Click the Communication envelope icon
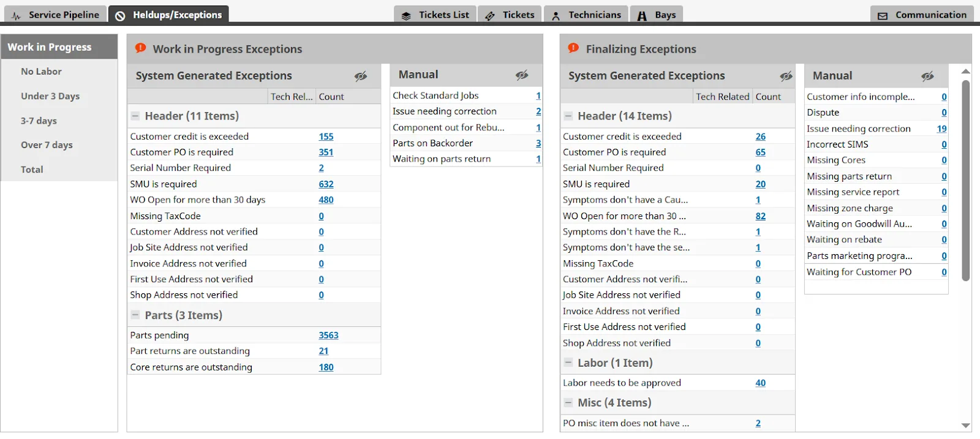The image size is (980, 439). tap(883, 16)
